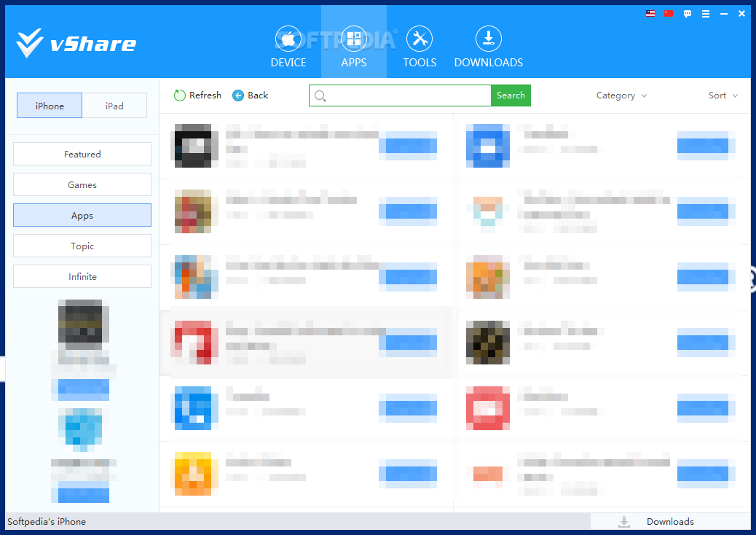
Task: Click the blue Back arrow
Action: click(237, 95)
